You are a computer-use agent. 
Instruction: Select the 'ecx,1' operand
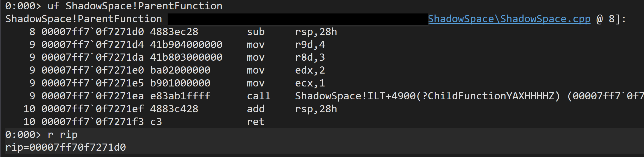point(310,83)
